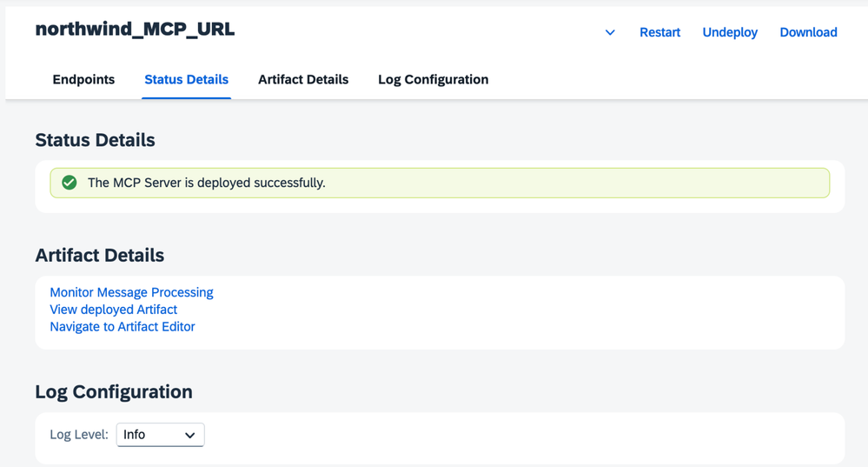Screen dimensions: 868x467
Task: Open Monitor Message Processing link
Action: click(131, 292)
